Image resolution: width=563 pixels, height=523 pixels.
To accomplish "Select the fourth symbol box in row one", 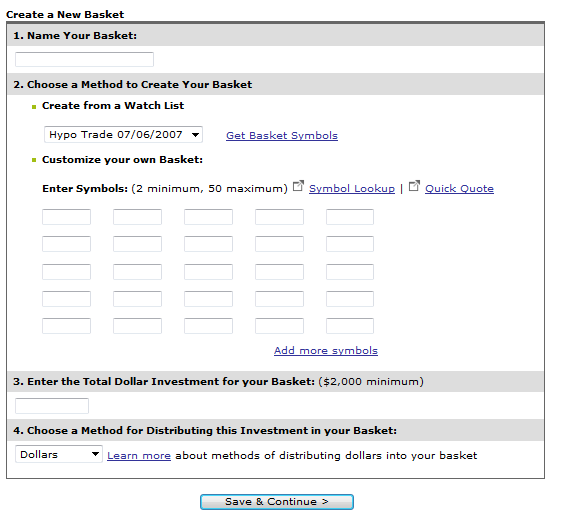I will (x=279, y=217).
